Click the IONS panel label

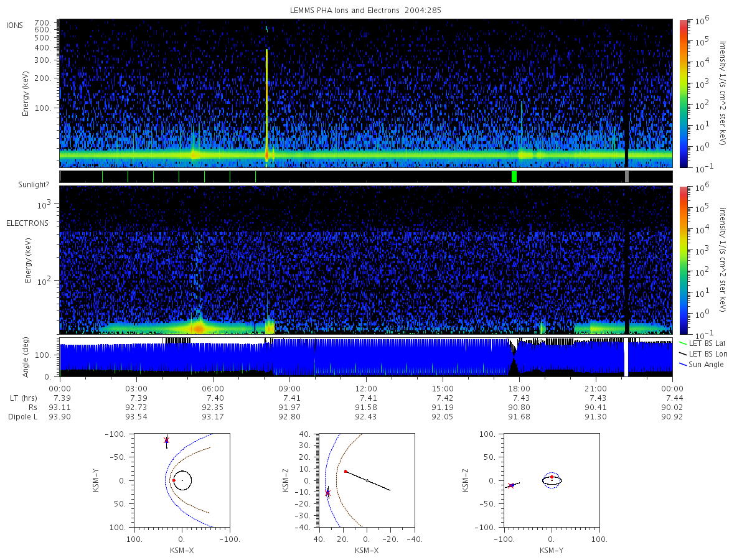pyautogui.click(x=16, y=25)
